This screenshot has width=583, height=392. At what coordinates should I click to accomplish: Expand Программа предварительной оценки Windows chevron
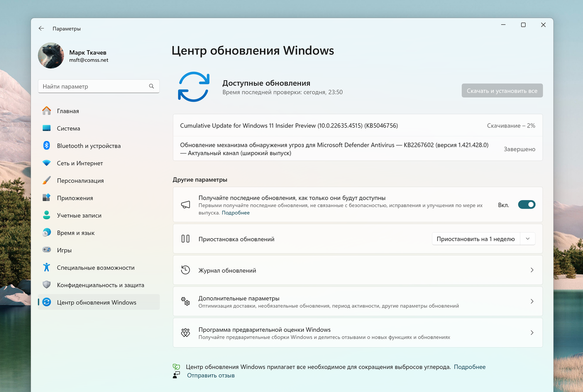coord(532,333)
